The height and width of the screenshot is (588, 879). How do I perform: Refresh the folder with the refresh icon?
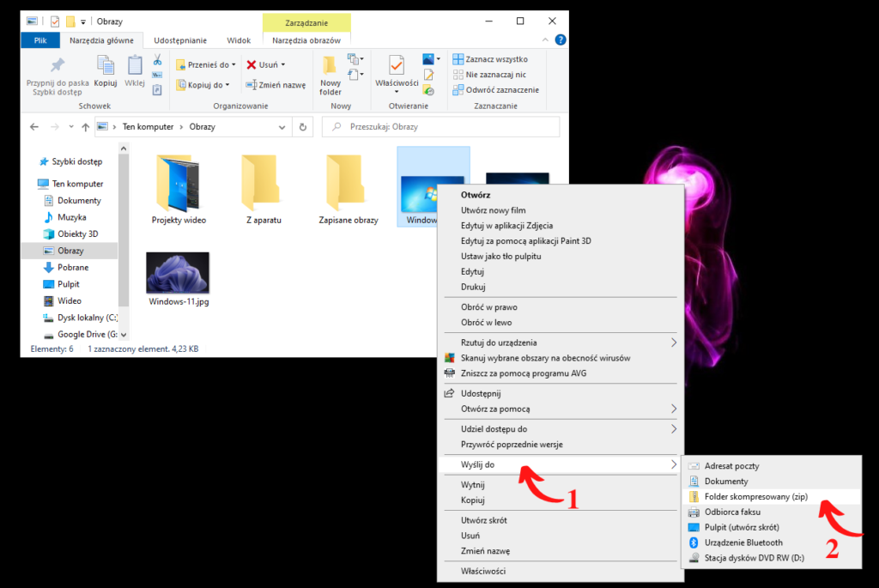(305, 126)
